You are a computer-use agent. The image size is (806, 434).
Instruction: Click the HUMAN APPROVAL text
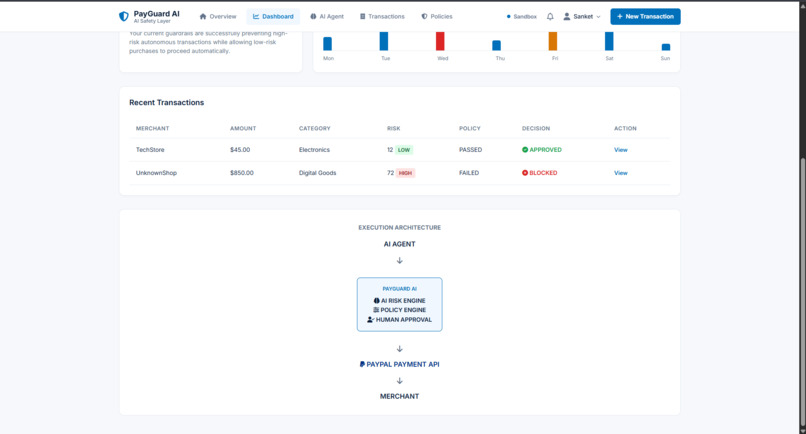click(404, 320)
